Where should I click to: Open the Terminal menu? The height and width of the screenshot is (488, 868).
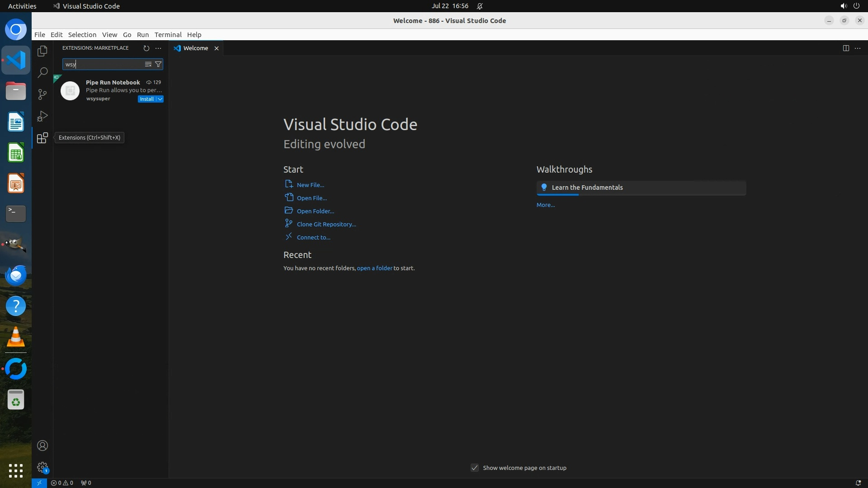[x=168, y=35]
